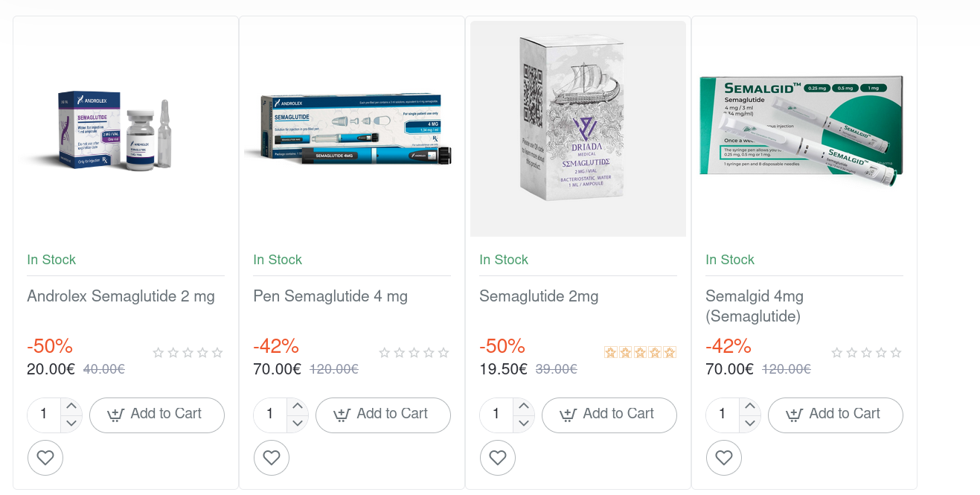This screenshot has width=980, height=495.
Task: Decrease quantity for Pen Semaglutide 4 mg
Action: (x=297, y=424)
